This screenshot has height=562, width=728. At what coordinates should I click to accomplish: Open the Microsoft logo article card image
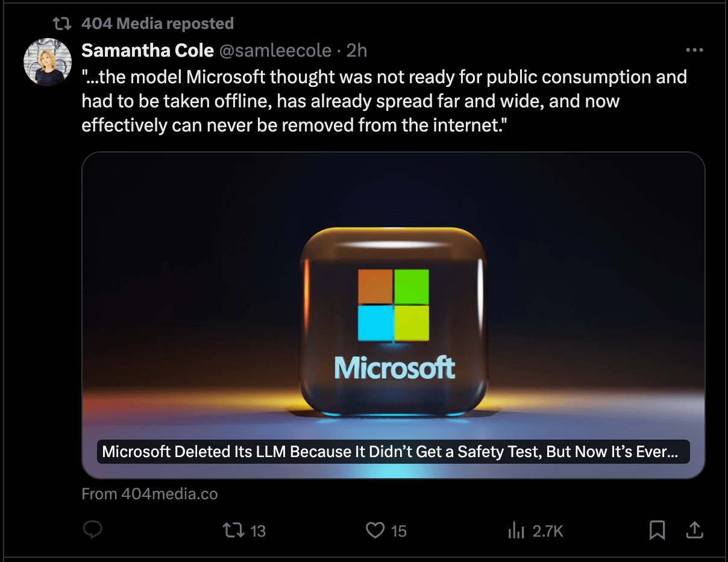click(x=393, y=302)
